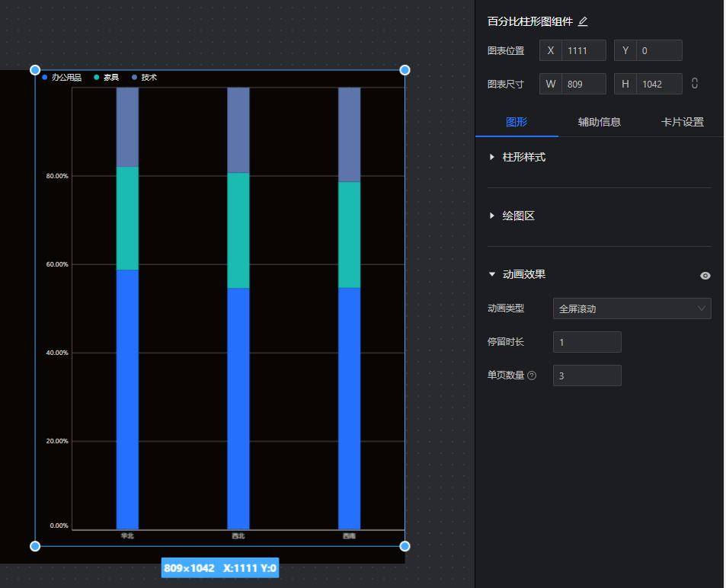Toggle the aspect ratio lock icon
726x588 pixels.
pyautogui.click(x=694, y=83)
